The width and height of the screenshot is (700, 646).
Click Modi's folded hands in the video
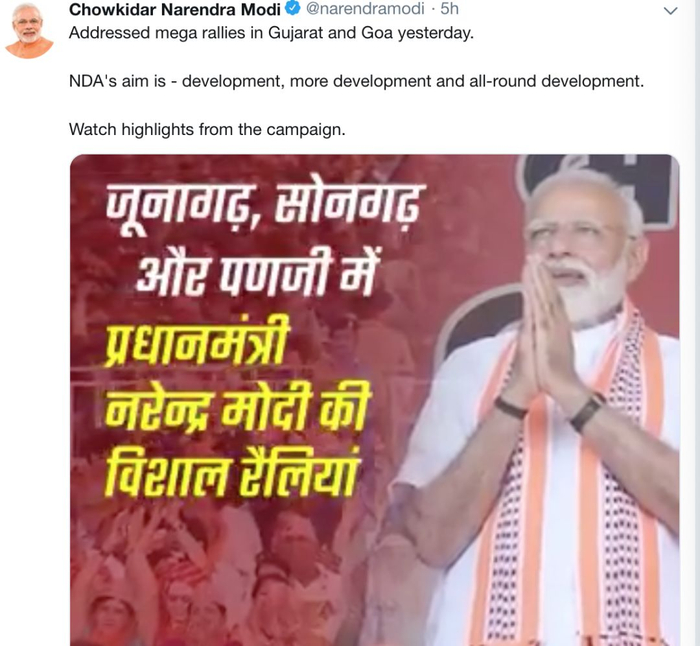[x=545, y=328]
